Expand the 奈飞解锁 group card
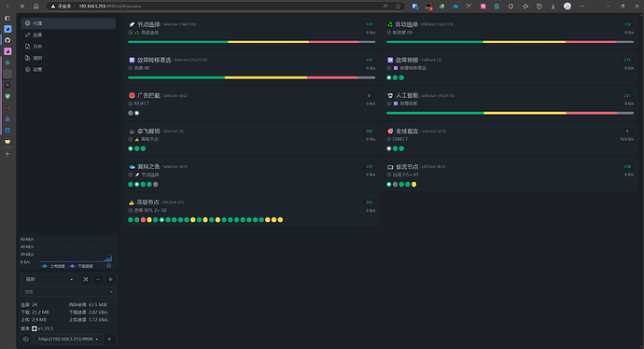This screenshot has height=349, width=644. coord(251,139)
